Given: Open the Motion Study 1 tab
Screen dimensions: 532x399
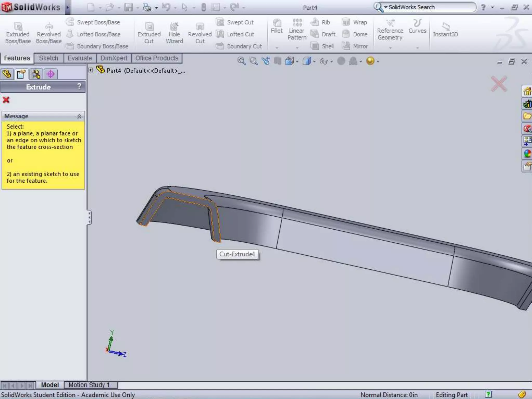Looking at the screenshot, I should [x=89, y=385].
